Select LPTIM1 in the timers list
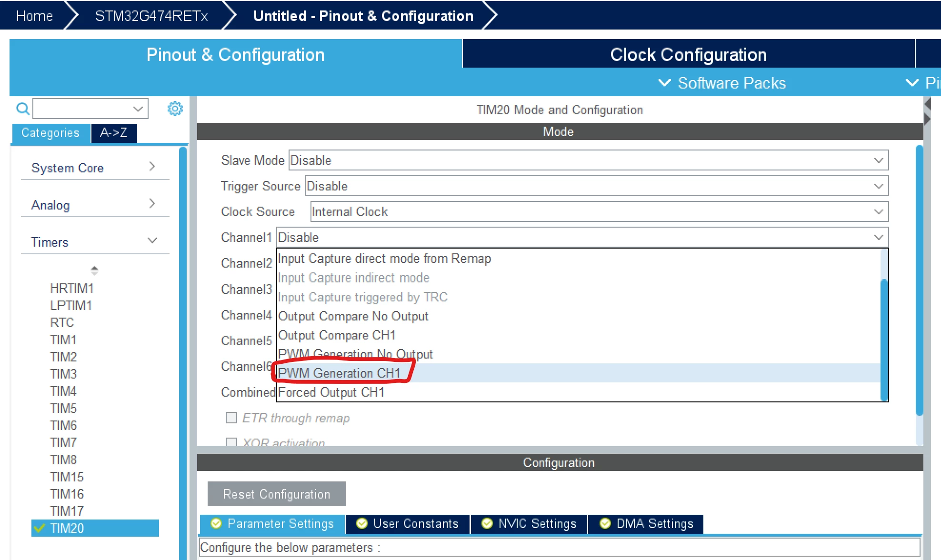The height and width of the screenshot is (560, 941). tap(71, 305)
